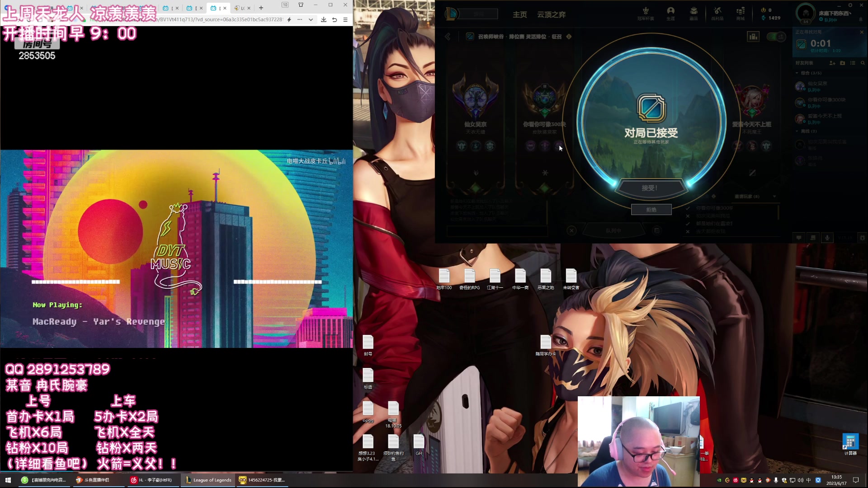
Task: Open the browser address bar more options
Action: [x=300, y=19]
